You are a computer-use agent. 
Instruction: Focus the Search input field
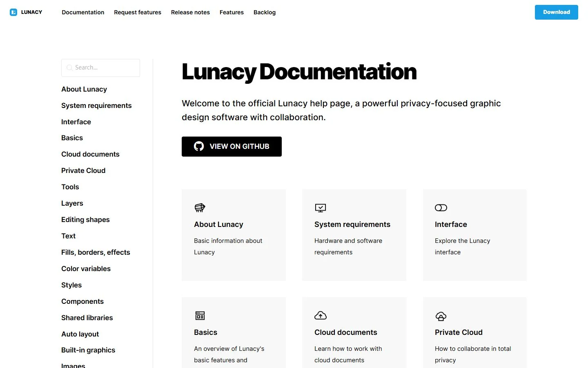coord(100,68)
